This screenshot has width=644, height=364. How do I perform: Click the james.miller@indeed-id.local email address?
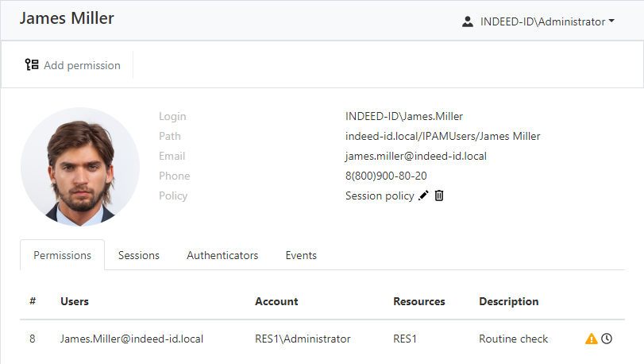point(415,156)
